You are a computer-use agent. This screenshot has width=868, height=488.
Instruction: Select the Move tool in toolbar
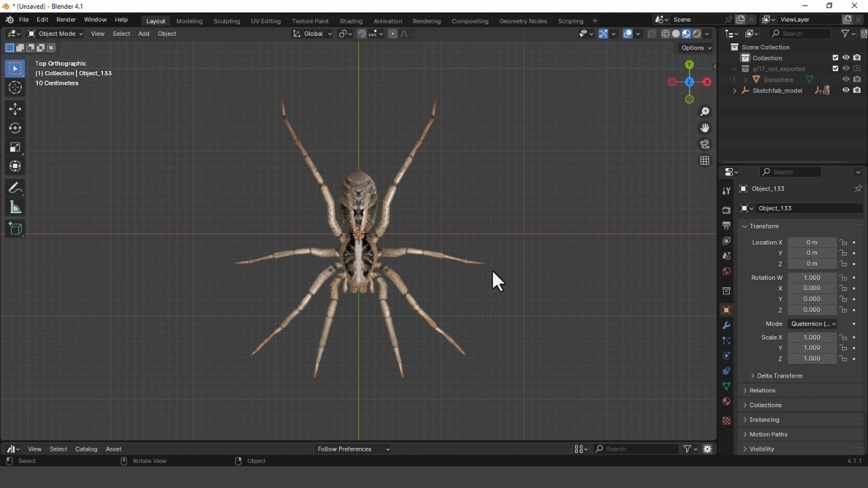[15, 109]
